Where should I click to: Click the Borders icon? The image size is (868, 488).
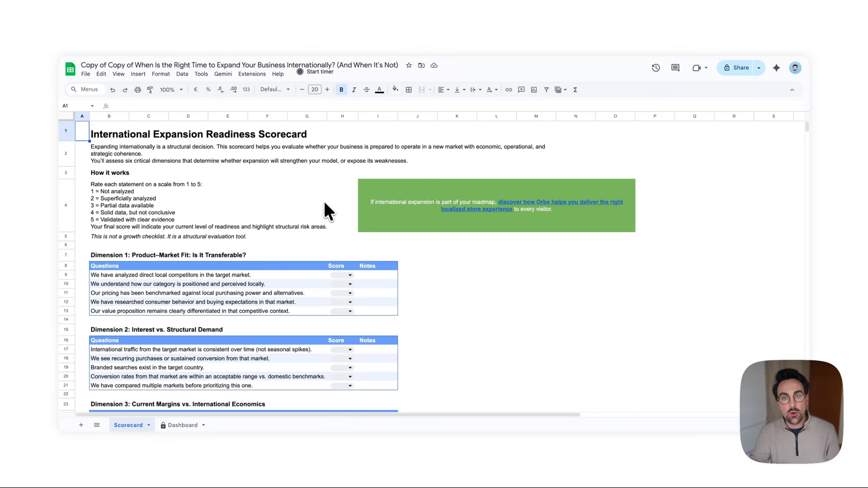(409, 90)
